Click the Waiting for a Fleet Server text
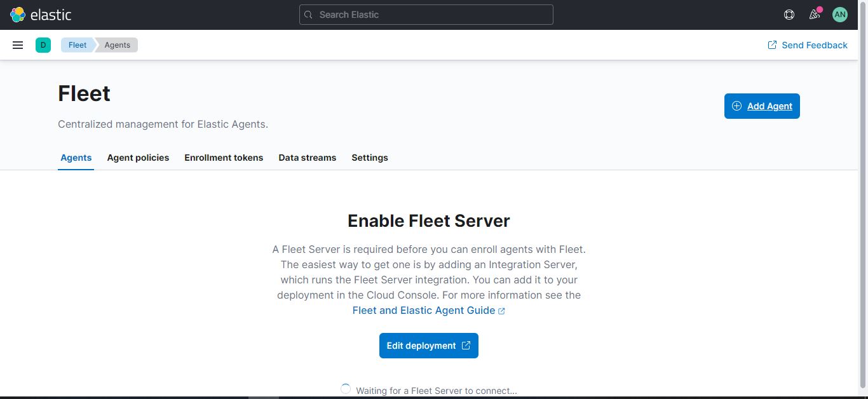This screenshot has height=399, width=868. (437, 391)
